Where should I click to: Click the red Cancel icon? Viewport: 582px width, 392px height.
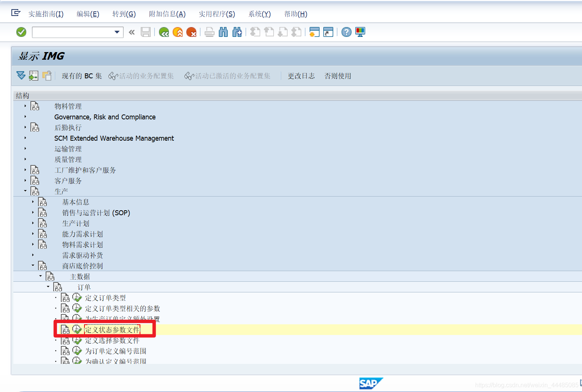[x=191, y=32]
